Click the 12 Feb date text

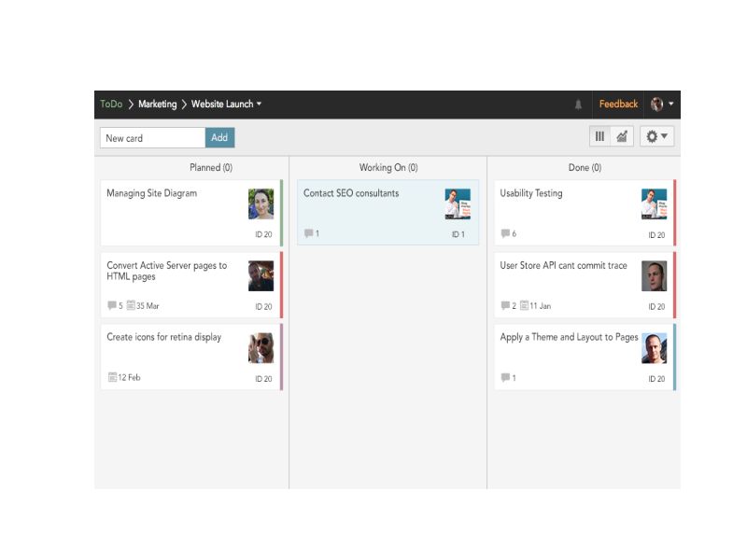tap(129, 377)
